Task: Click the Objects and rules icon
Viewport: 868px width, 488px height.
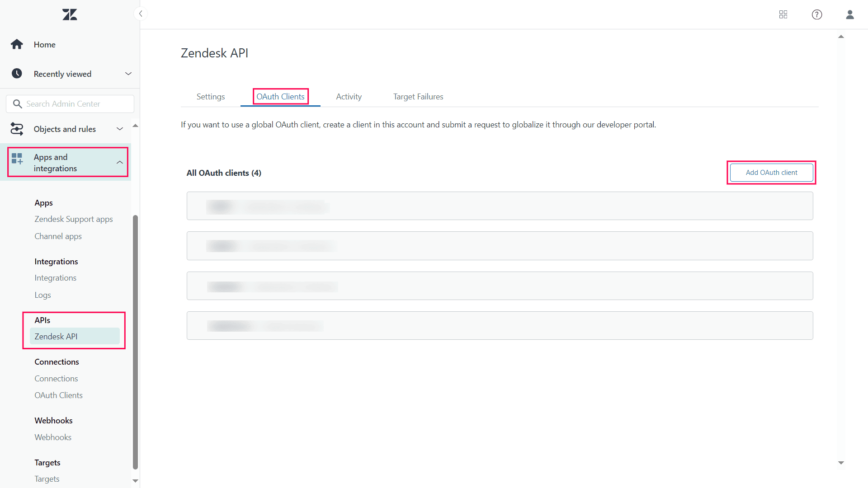Action: 17,127
